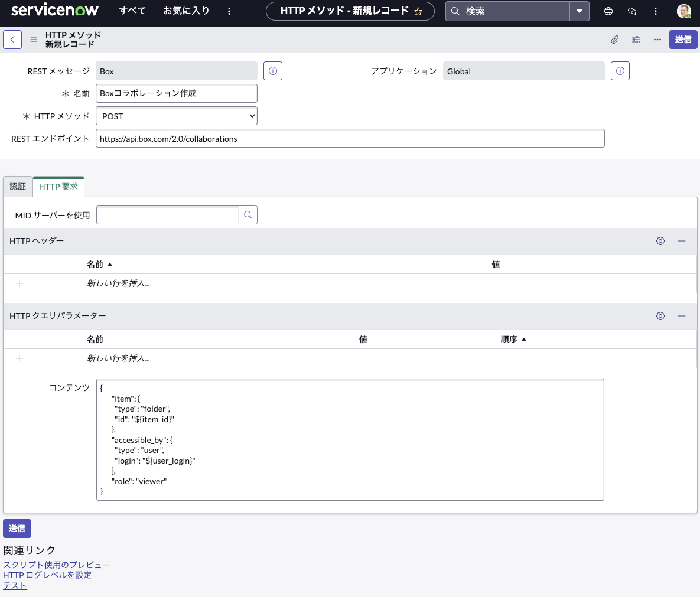This screenshot has height=597, width=700.
Task: Open the HTTP クエリパラメーター gear settings
Action: (660, 316)
